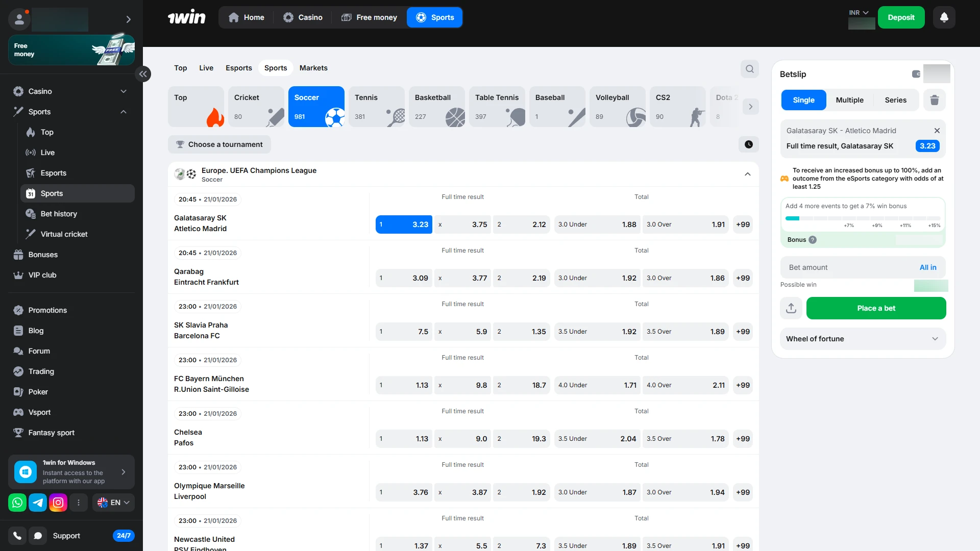Open the Instagram page icon

point(58,503)
